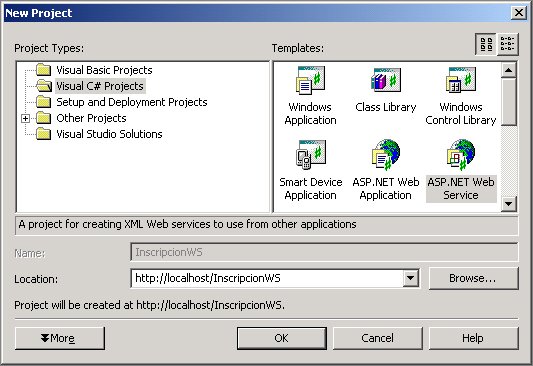Click the 'ASP.NET Web Service' template label

461,189
